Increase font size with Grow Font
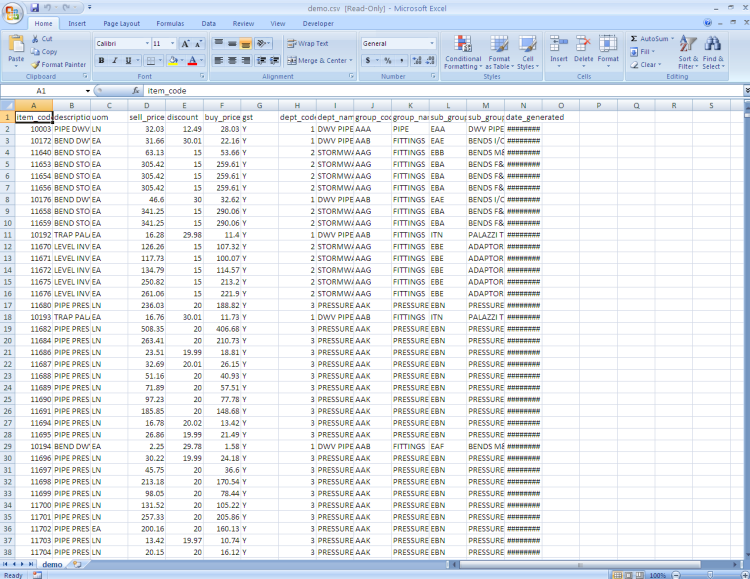The height and width of the screenshot is (579, 750). (x=185, y=44)
